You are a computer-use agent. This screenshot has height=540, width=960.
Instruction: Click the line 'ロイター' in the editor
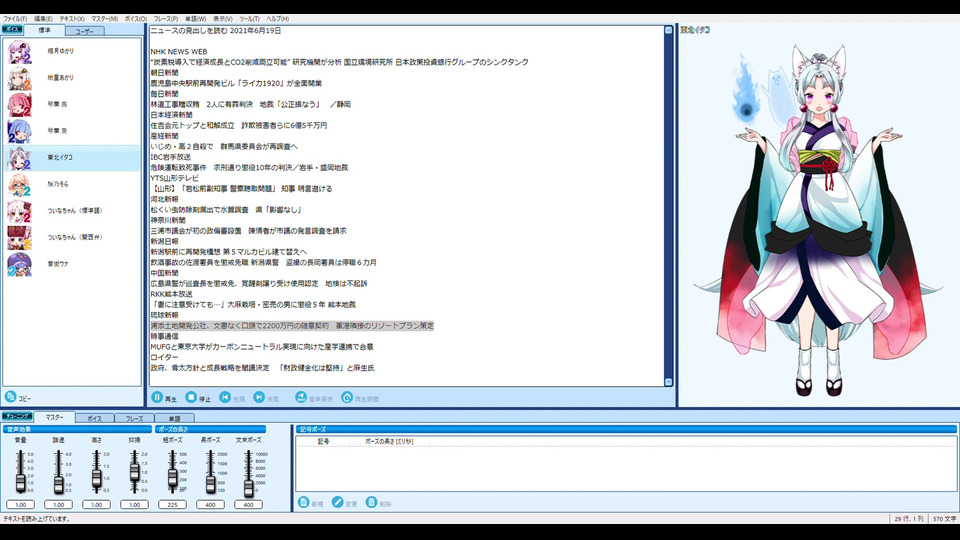164,358
